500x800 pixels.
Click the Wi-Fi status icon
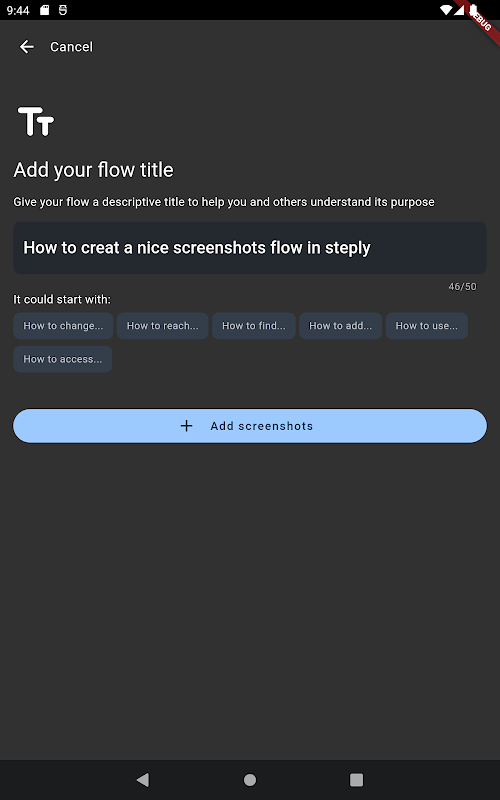[446, 10]
